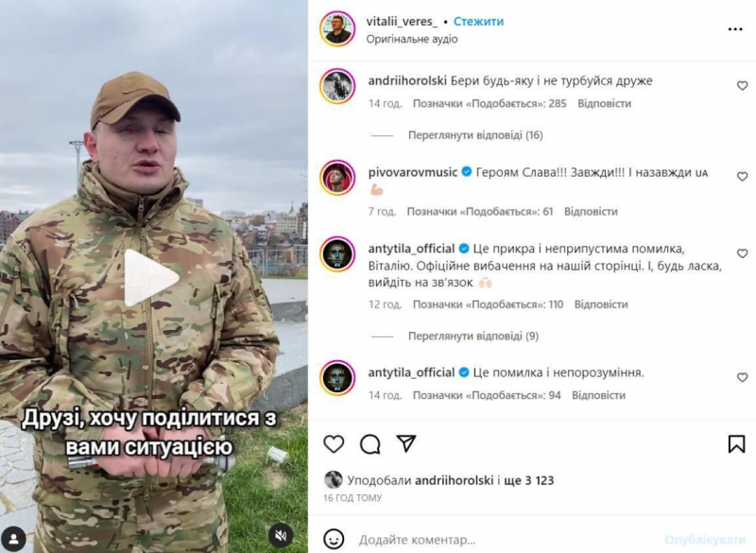The image size is (756, 553).
Task: Unmute the video using speaker icon
Action: pyautogui.click(x=281, y=536)
